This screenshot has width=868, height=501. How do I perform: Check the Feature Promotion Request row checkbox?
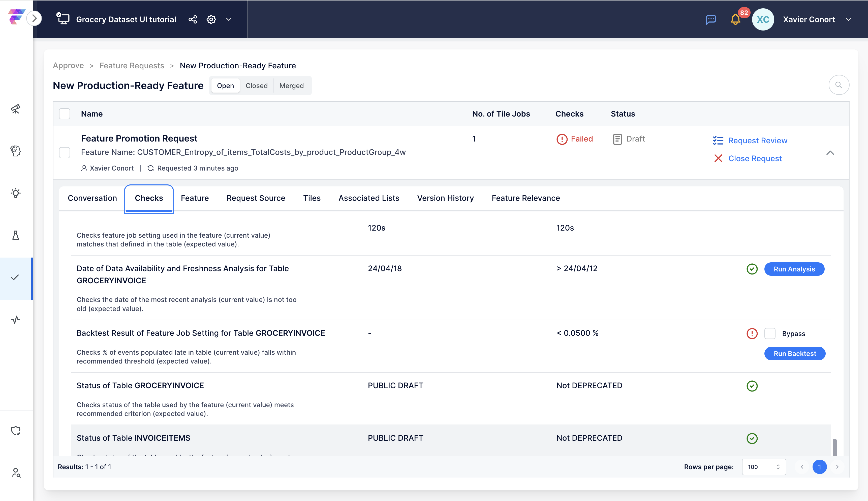coord(65,152)
